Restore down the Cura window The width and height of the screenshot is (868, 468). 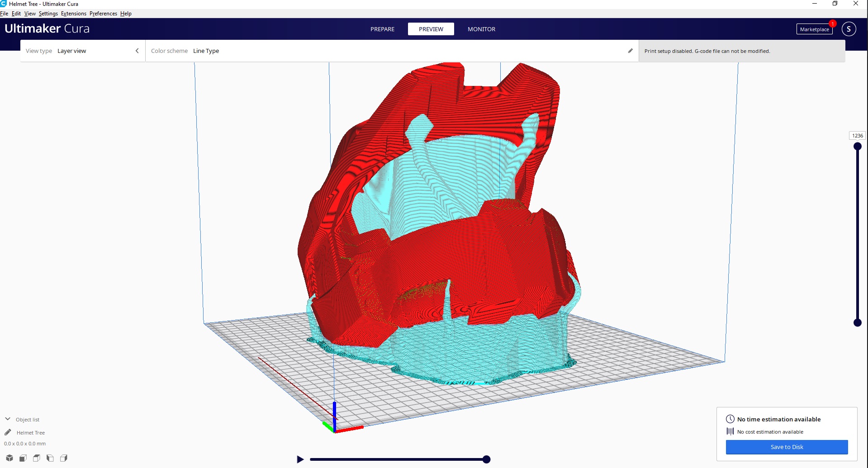pos(835,4)
